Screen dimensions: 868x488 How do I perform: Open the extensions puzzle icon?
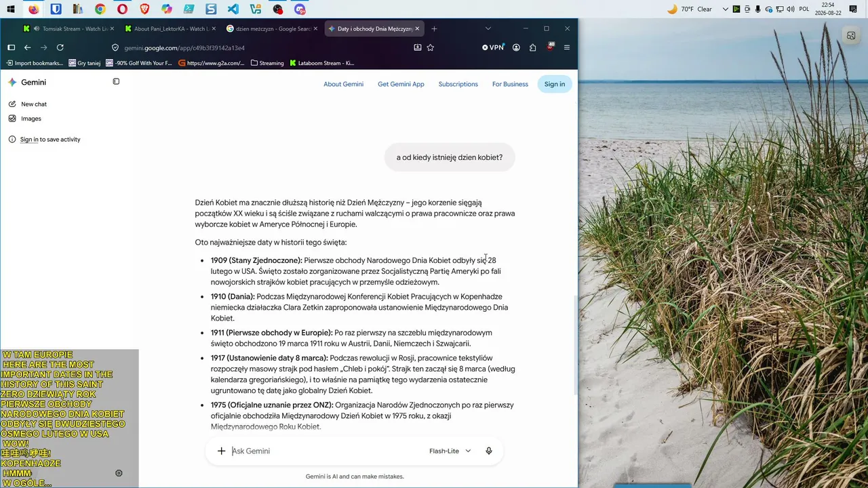(x=533, y=47)
